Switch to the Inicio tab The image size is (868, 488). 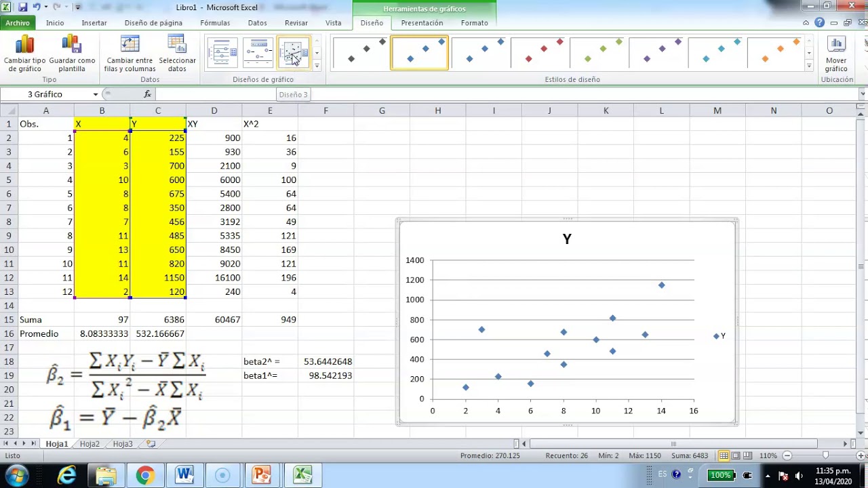(x=55, y=23)
